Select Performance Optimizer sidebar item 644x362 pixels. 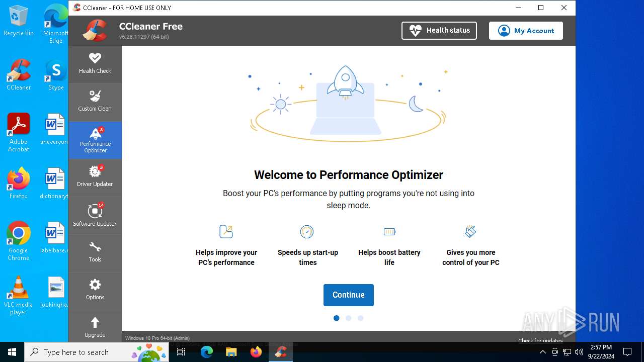(x=95, y=140)
